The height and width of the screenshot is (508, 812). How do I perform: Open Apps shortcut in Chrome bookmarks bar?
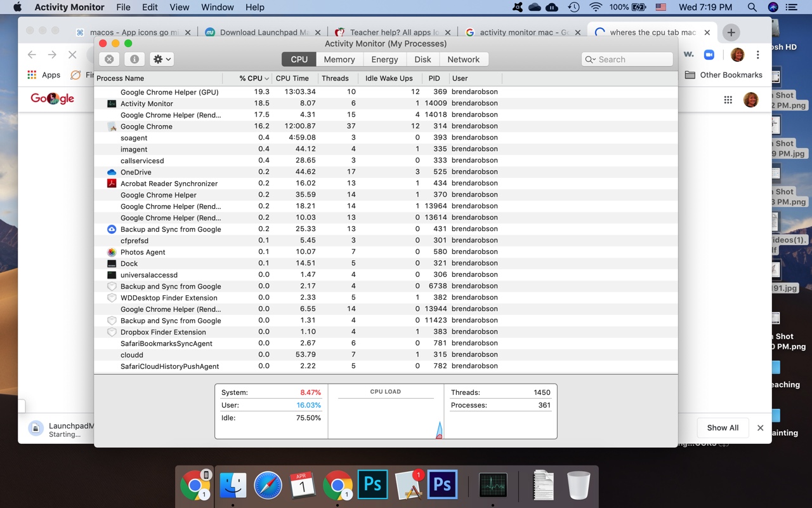pos(44,75)
